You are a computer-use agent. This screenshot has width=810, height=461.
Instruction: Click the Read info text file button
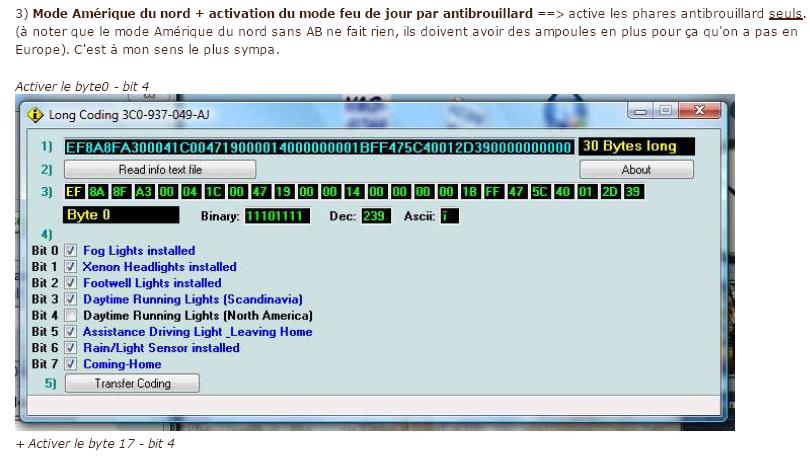coord(160,170)
